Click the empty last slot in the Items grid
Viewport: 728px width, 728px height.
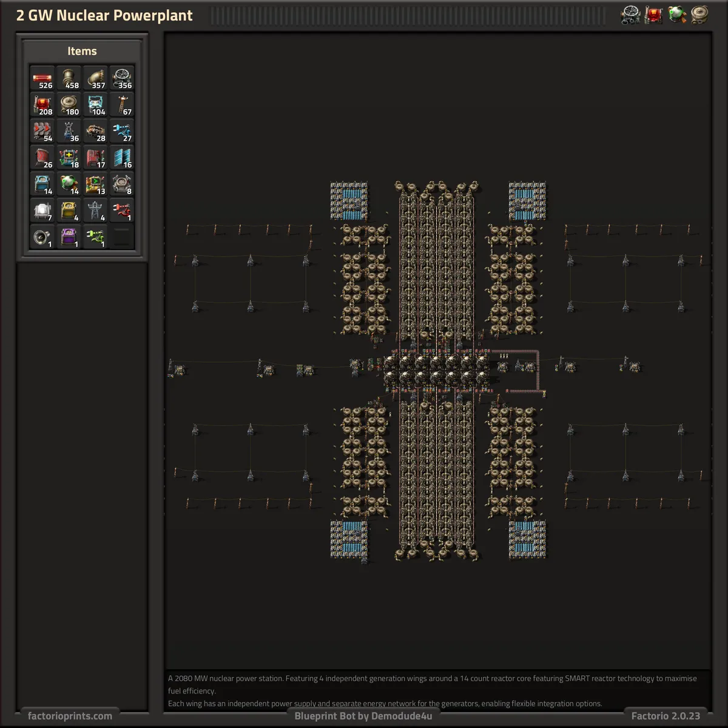click(x=122, y=238)
